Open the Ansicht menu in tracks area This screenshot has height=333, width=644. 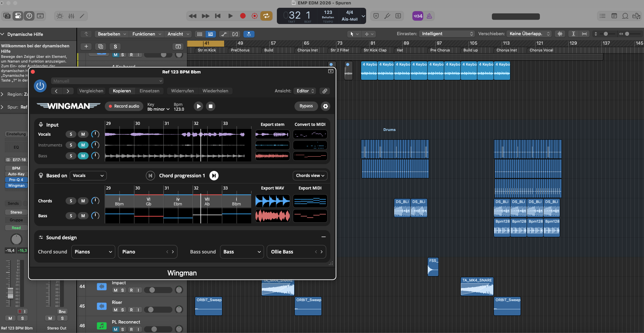[x=178, y=34]
